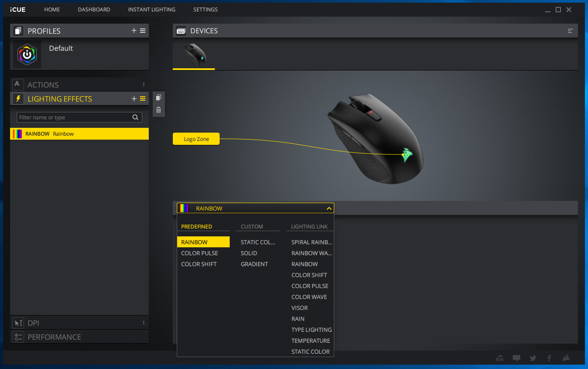The height and width of the screenshot is (369, 588).
Task: Open the chat feedback icon
Action: point(516,358)
